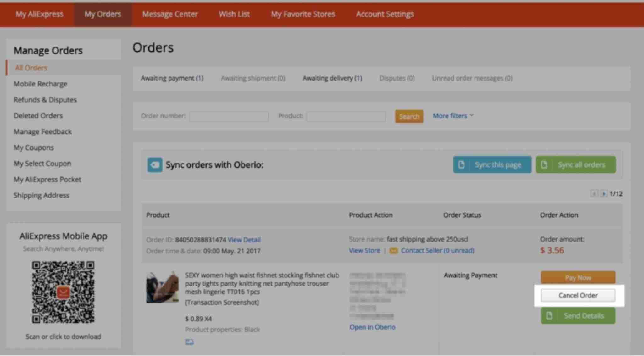Viewport: 644px width, 356px height.
Task: Click the next page arrow near 1/12
Action: [x=603, y=194]
